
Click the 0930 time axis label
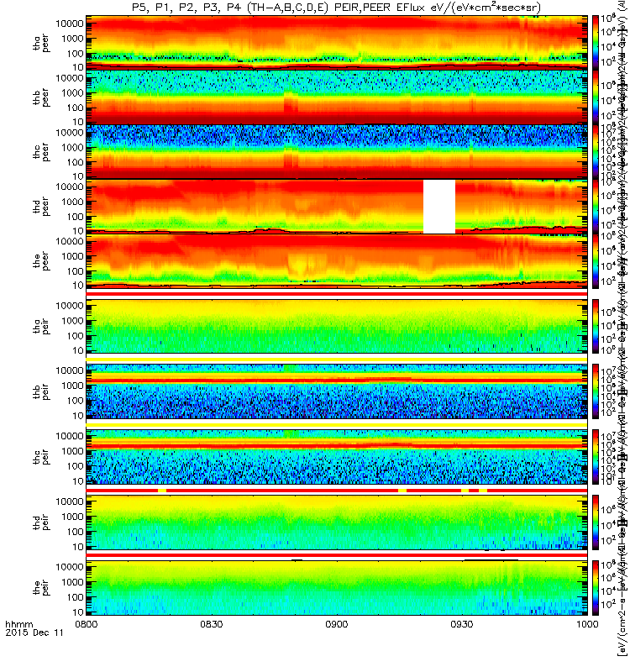coord(462,624)
